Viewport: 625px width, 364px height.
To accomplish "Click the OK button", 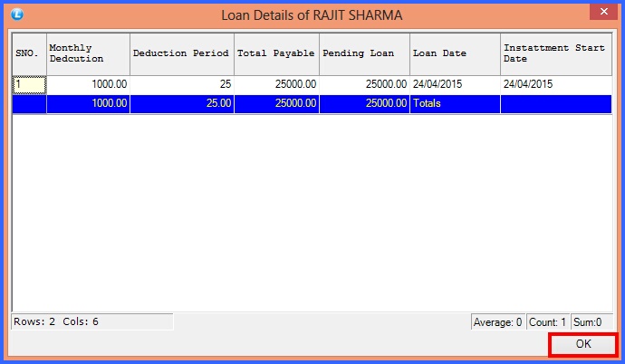I will tap(583, 344).
